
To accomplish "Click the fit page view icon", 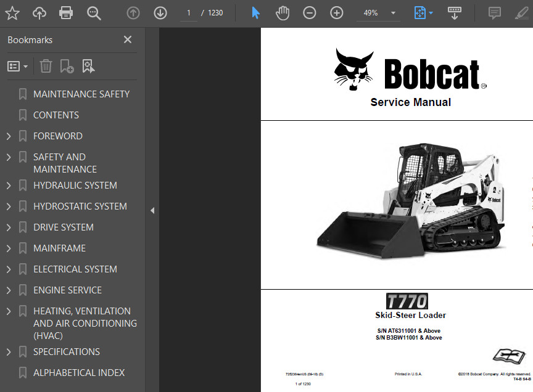I will click(x=420, y=13).
